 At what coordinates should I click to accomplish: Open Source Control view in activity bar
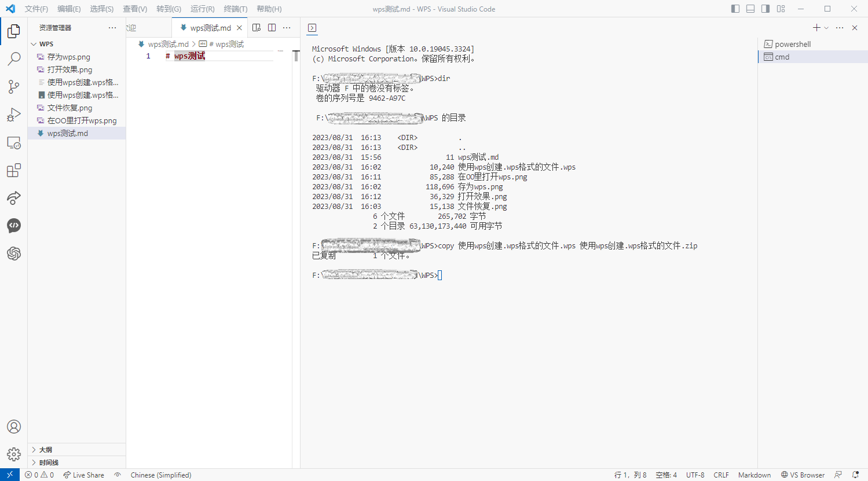click(13, 87)
